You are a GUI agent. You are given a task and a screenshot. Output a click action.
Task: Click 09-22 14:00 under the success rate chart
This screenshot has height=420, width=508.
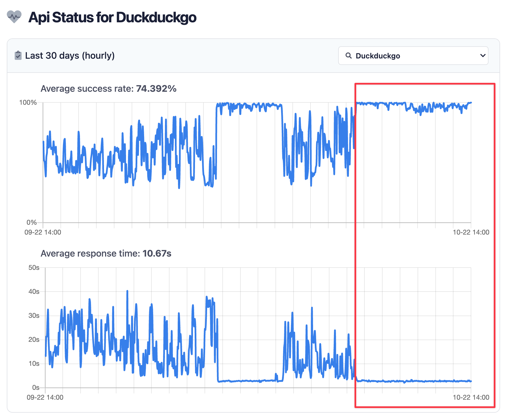click(43, 232)
